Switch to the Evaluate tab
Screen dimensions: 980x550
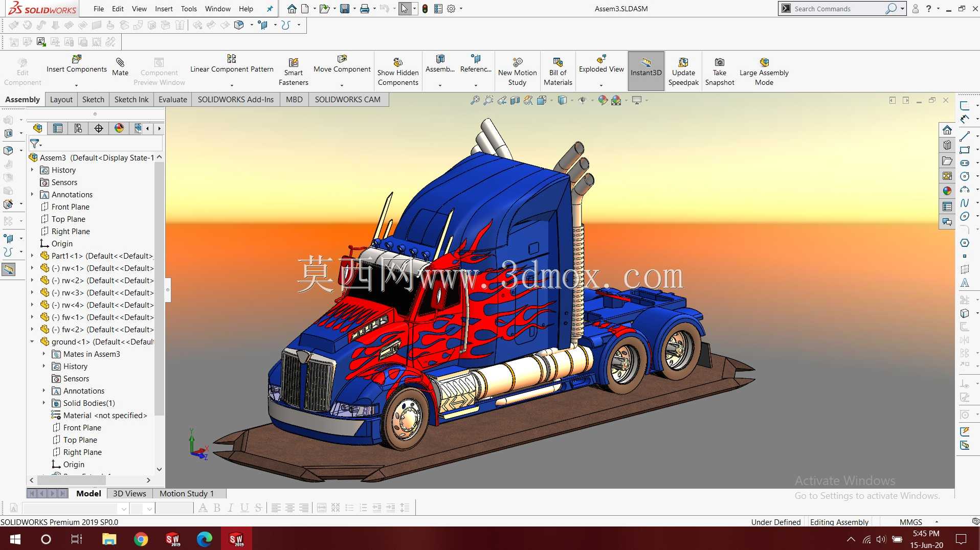[172, 100]
